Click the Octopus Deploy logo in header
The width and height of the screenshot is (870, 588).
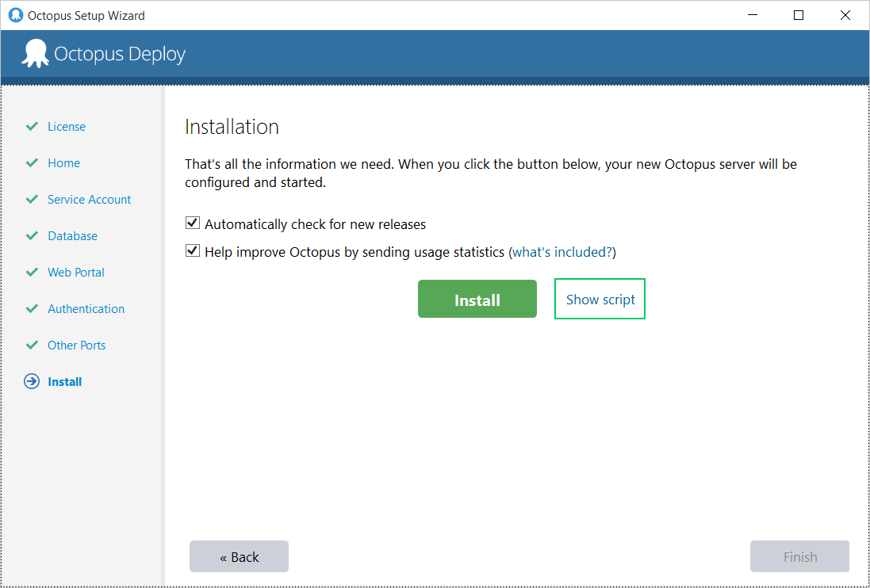(x=35, y=54)
